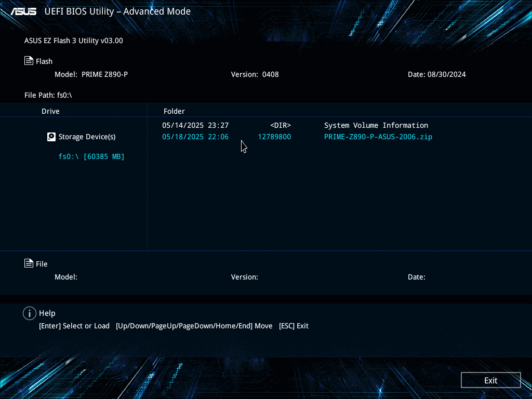The image size is (532, 399).
Task: Click the ASUS logo
Action: (23, 11)
